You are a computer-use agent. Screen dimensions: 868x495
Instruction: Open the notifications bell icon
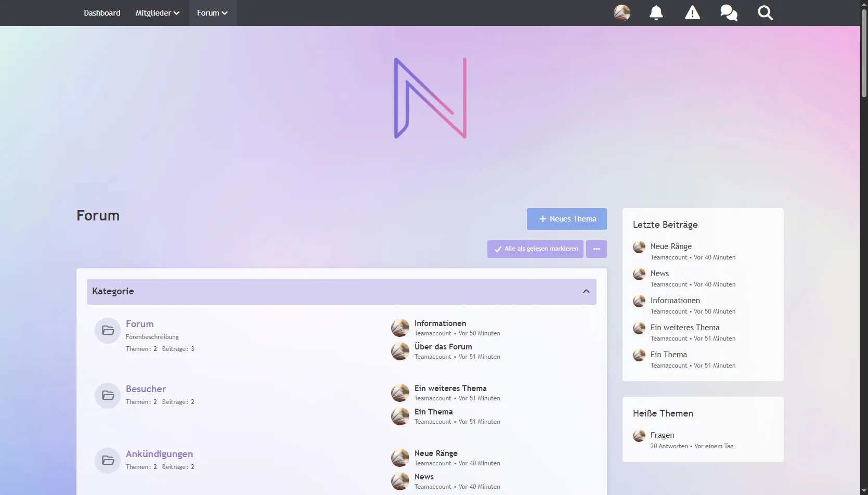coord(656,12)
